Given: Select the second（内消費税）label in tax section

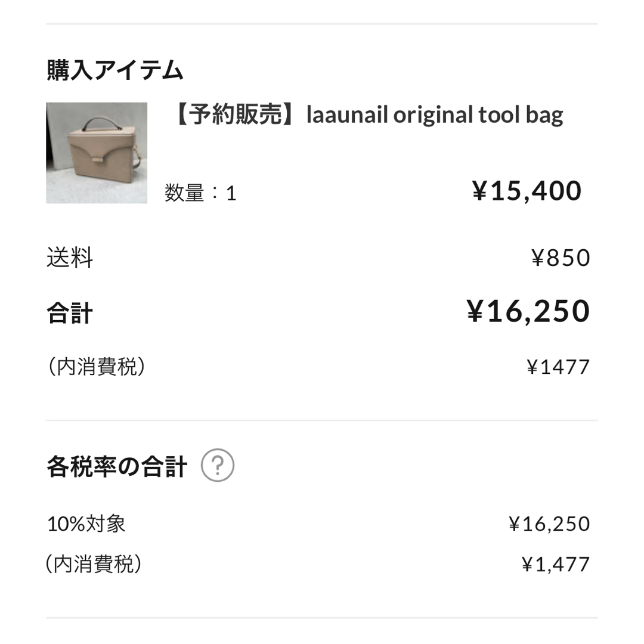Looking at the screenshot, I should (95, 563).
